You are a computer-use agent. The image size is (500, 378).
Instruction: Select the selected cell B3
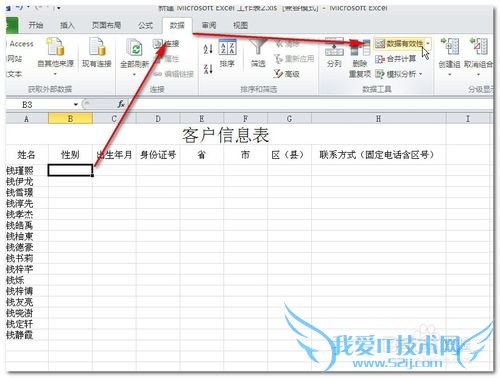point(70,170)
